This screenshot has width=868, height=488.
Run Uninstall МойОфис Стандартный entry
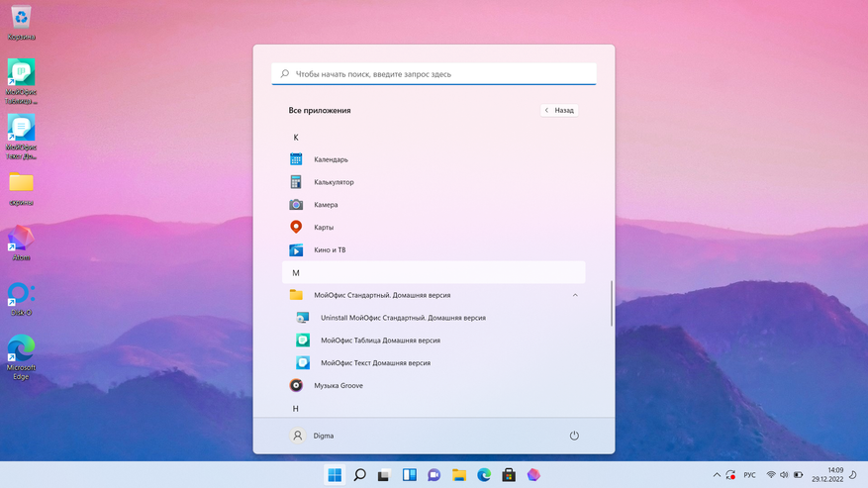tap(434, 318)
